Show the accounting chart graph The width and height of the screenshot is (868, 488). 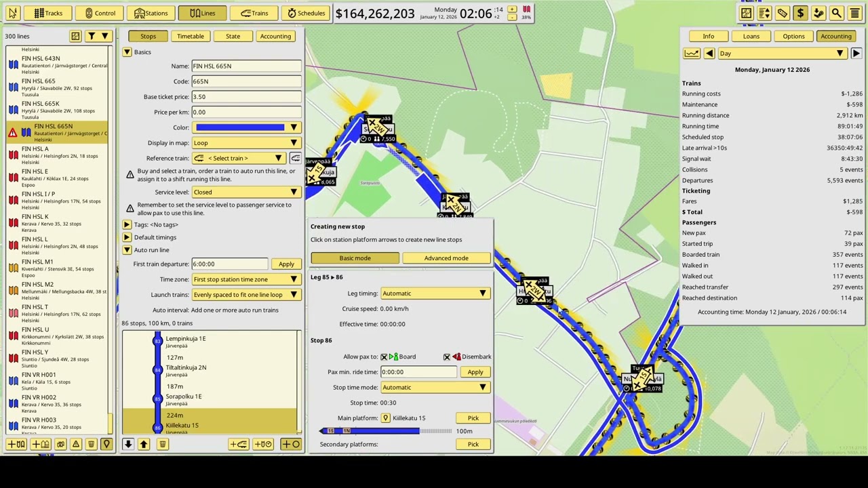click(x=691, y=54)
